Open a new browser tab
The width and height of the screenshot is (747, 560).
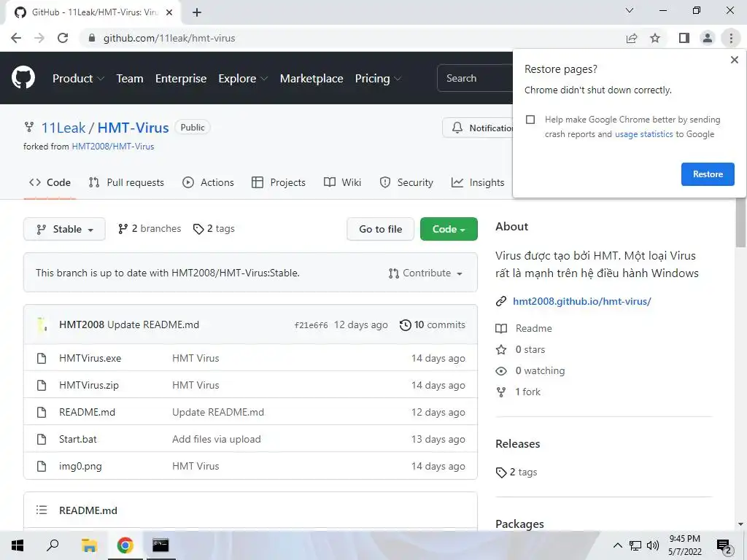(x=197, y=12)
